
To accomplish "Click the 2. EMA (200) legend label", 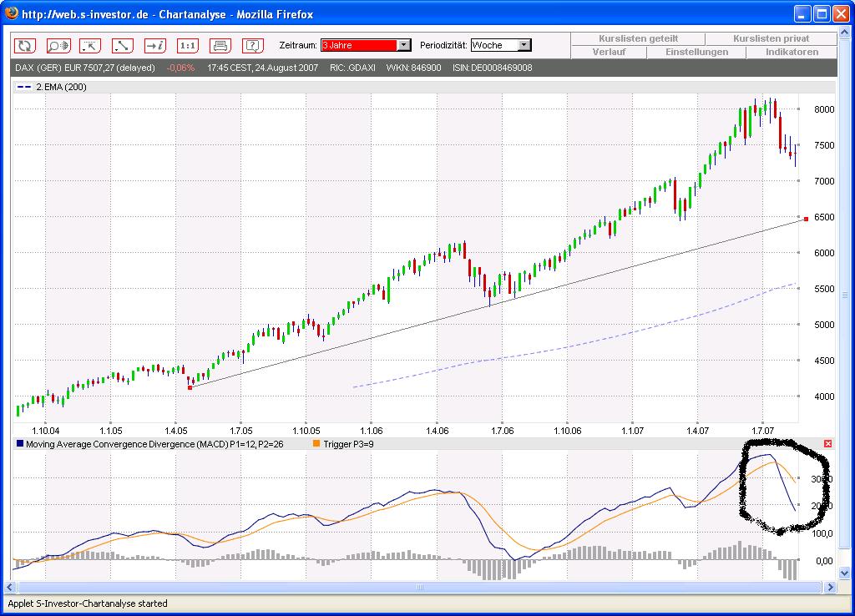I will click(61, 87).
